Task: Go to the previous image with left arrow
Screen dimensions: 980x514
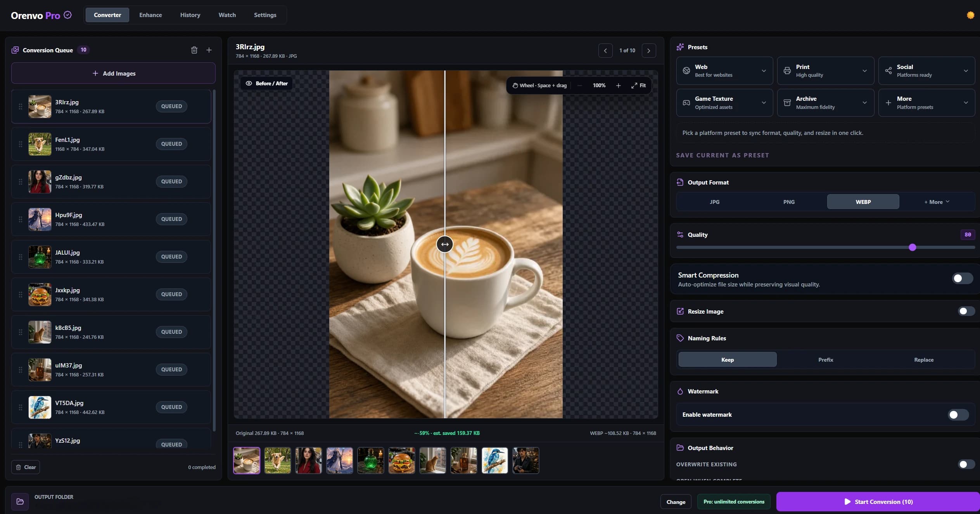Action: click(605, 51)
